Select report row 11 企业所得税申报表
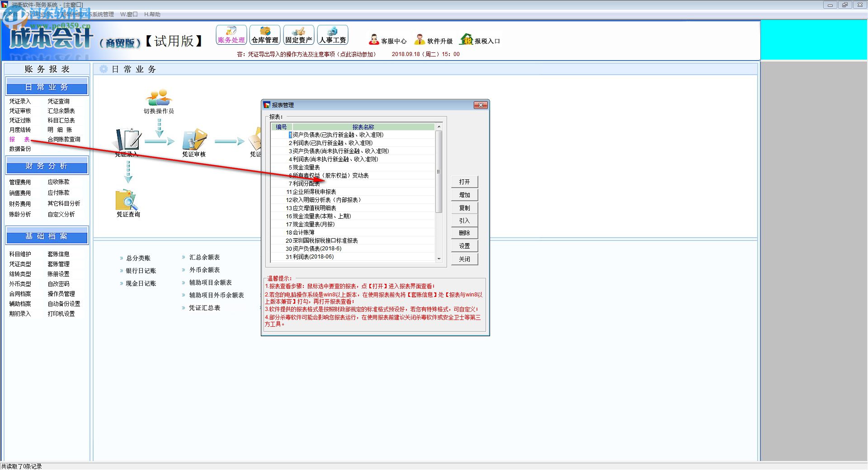This screenshot has width=868, height=470. (x=353, y=192)
